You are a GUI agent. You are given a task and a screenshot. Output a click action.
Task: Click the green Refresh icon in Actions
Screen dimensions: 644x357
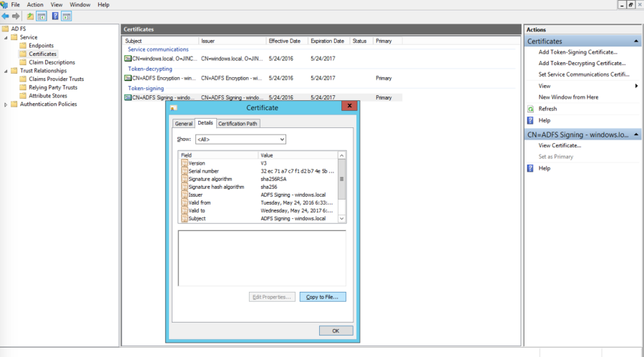pos(530,109)
